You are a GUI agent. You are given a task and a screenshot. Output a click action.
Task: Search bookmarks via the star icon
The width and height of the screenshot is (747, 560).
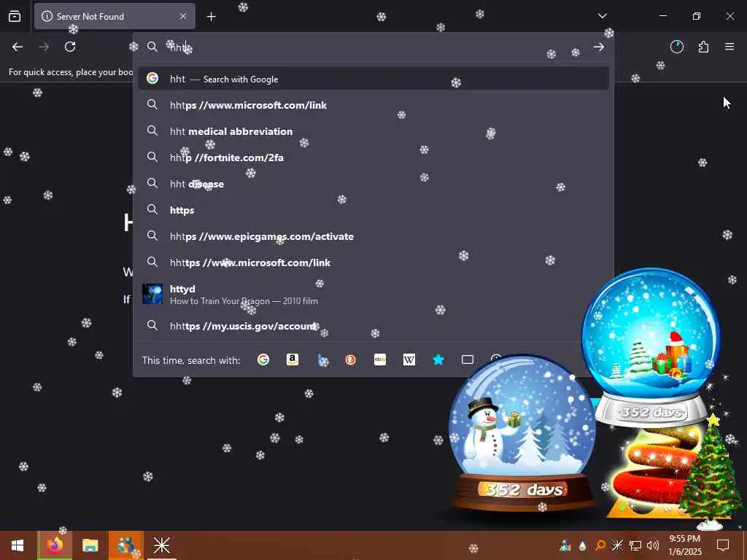click(x=438, y=359)
